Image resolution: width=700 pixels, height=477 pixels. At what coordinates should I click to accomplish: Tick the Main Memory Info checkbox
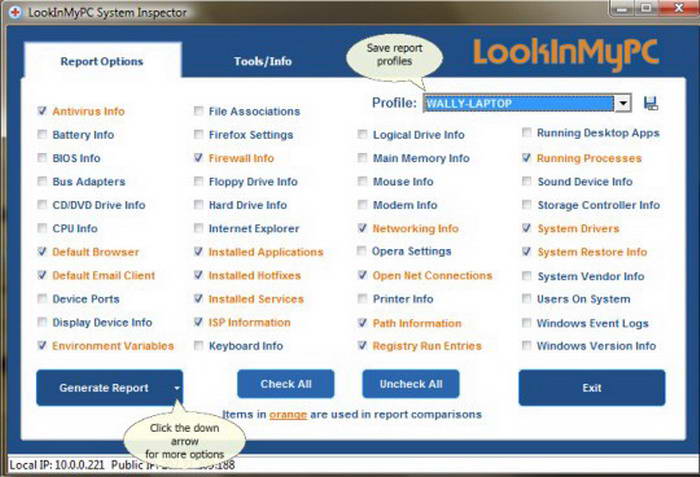(362, 157)
